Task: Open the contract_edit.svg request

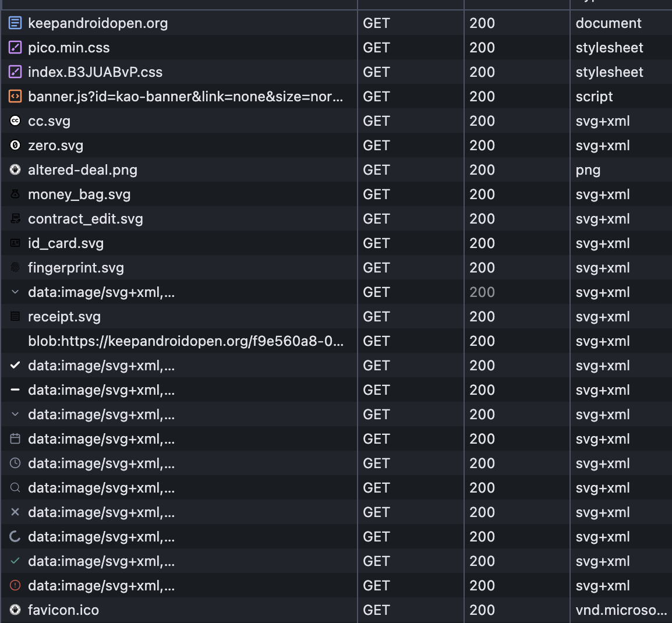Action: click(85, 219)
